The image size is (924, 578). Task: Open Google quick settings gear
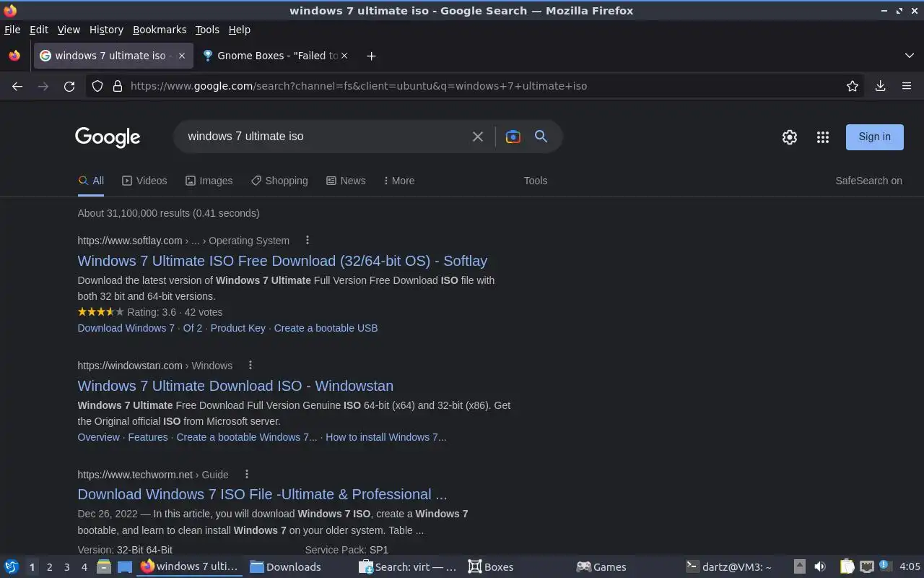tap(790, 137)
